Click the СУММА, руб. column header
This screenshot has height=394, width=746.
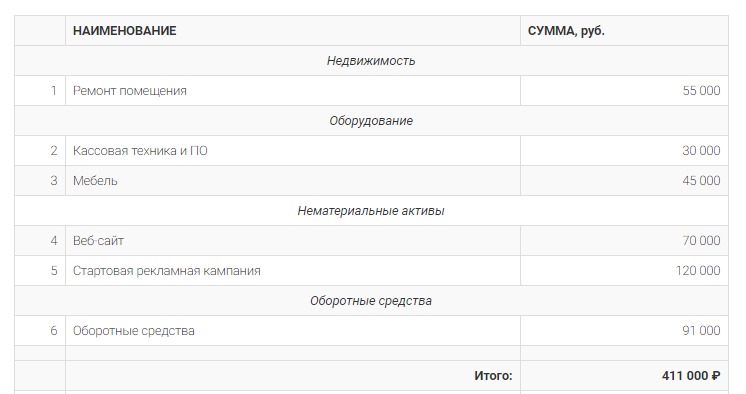tap(566, 31)
